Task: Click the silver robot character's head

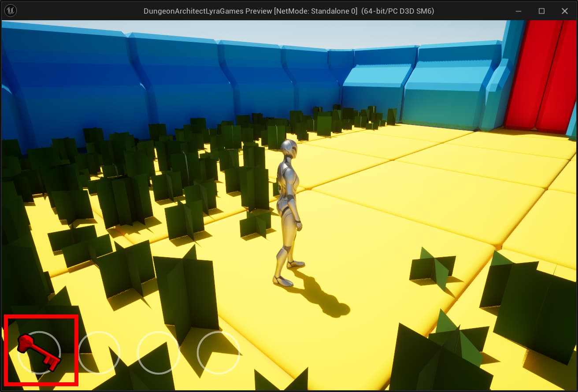Action: (x=289, y=149)
